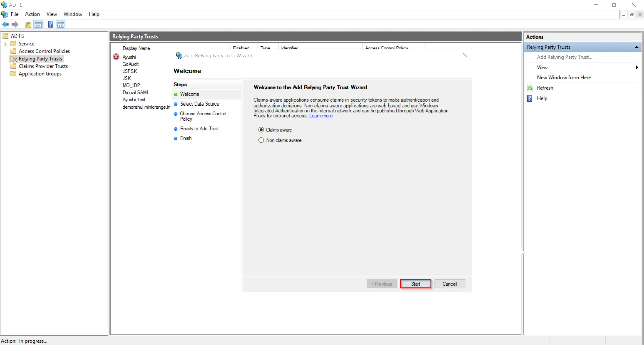Image resolution: width=644 pixels, height=345 pixels.
Task: Click the Up one level folder icon
Action: point(28,24)
